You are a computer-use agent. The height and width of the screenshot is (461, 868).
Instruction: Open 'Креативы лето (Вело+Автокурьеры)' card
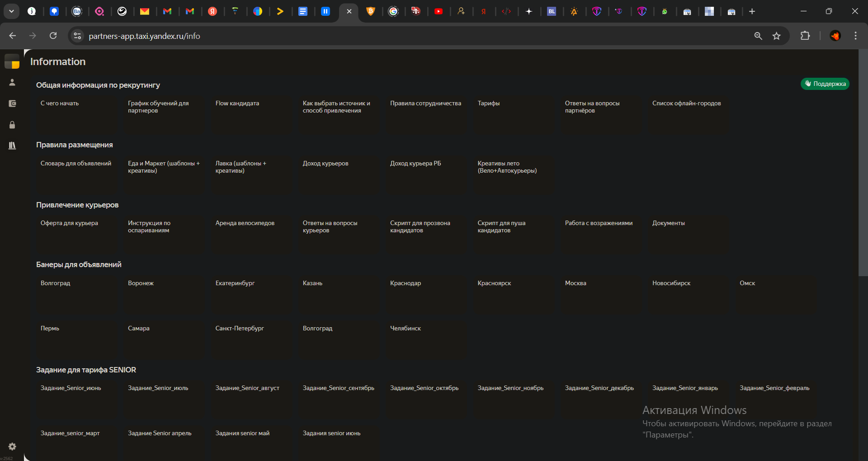tap(513, 174)
